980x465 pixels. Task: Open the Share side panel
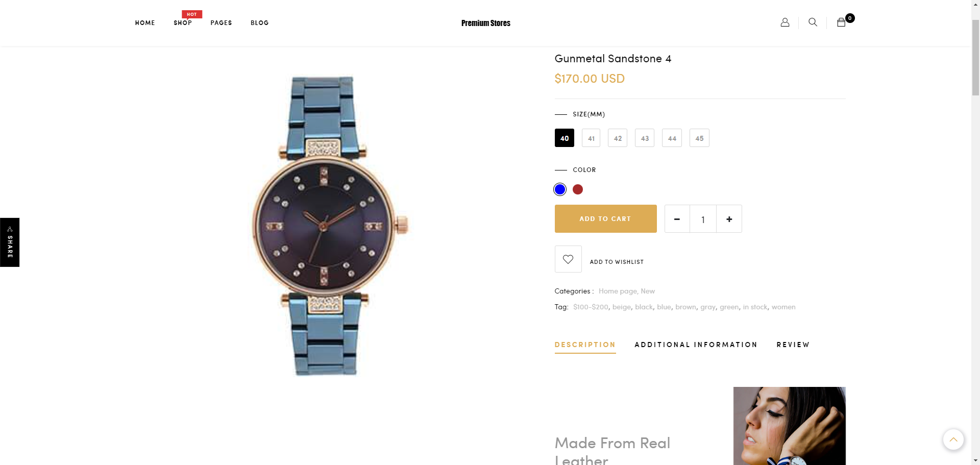10,242
